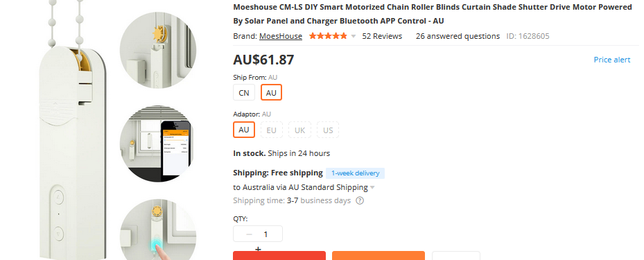This screenshot has width=644, height=260.
Task: Choose the UK adaptor option
Action: pyautogui.click(x=300, y=130)
